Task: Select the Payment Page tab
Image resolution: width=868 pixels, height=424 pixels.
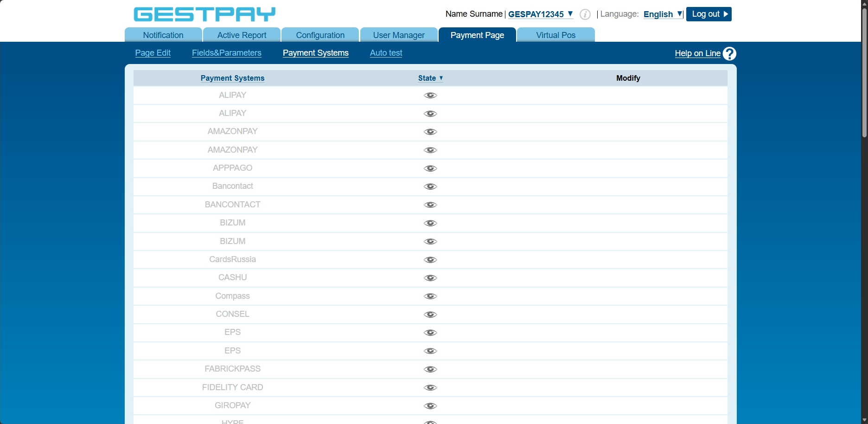Action: tap(477, 35)
